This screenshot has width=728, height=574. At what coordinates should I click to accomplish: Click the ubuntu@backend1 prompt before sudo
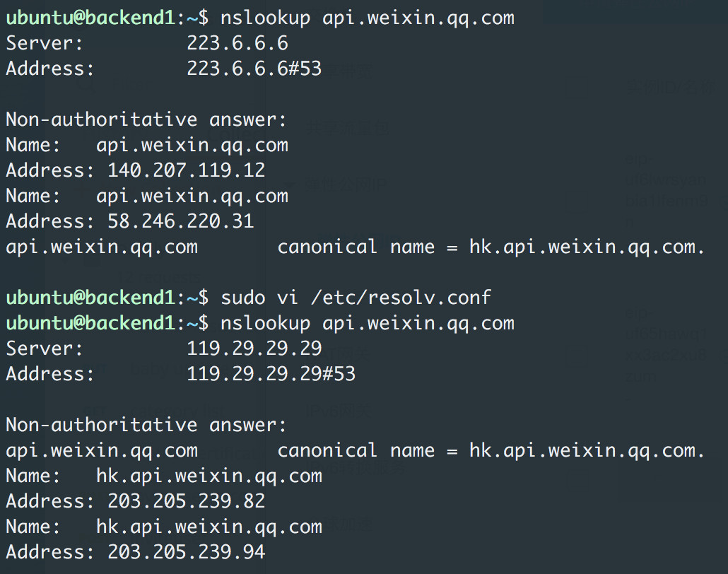90,298
